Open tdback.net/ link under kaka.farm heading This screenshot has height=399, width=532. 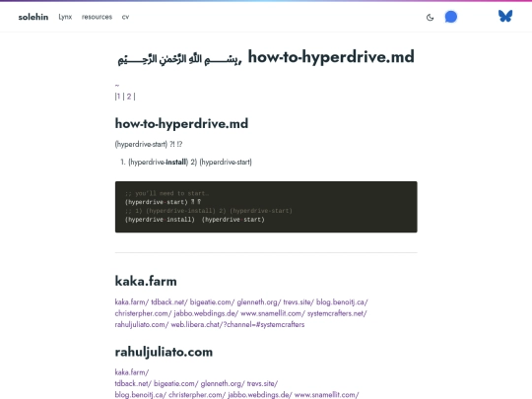[169, 302]
